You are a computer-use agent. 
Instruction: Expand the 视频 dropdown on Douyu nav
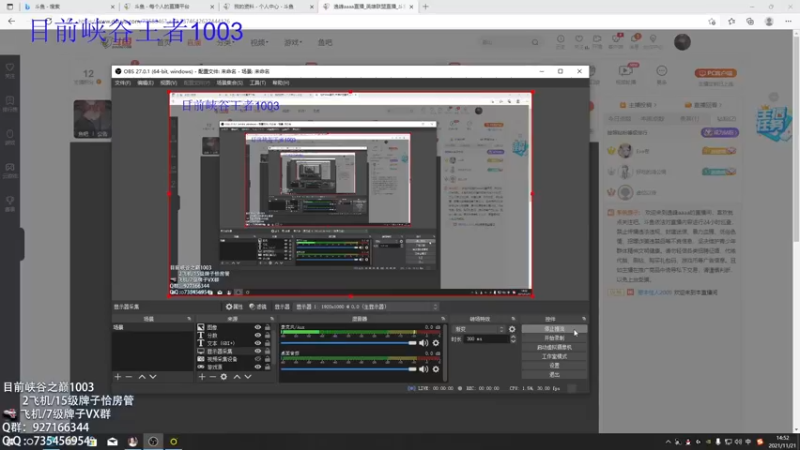tap(259, 42)
